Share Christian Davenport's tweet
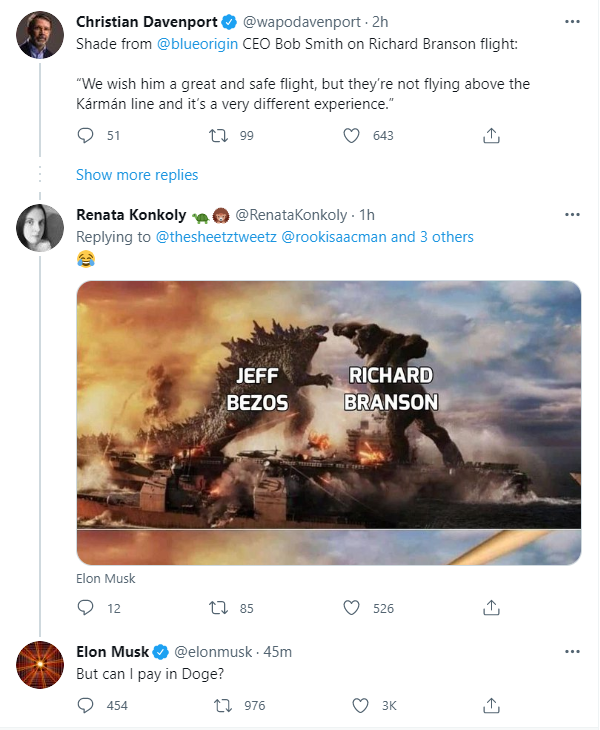Screen dimensions: 600x730 tap(491, 136)
